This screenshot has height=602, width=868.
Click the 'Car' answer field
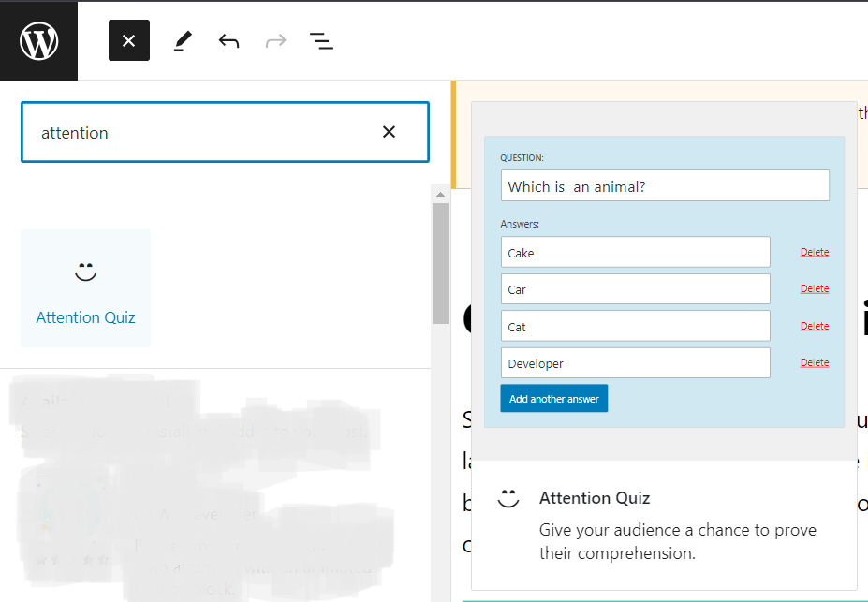click(x=636, y=288)
